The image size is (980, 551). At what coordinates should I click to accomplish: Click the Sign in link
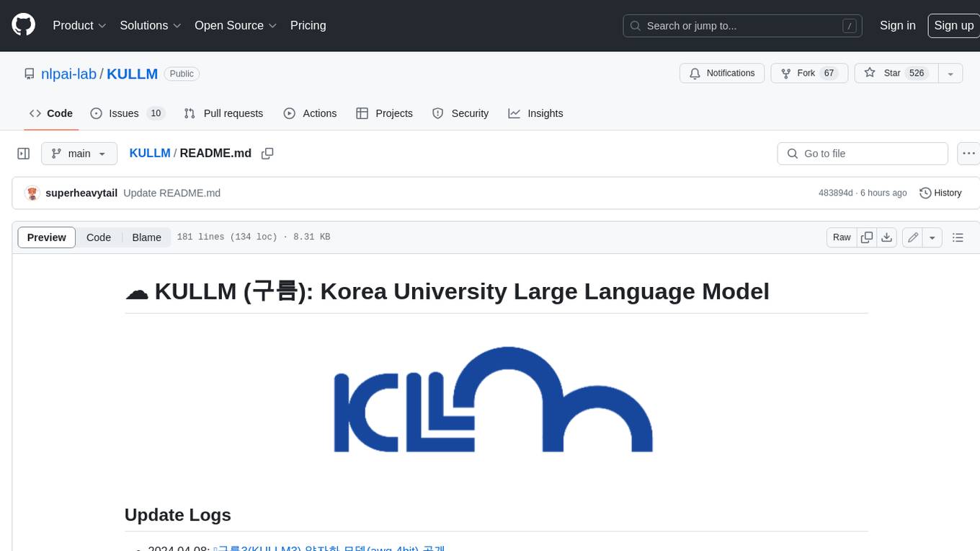coord(897,25)
